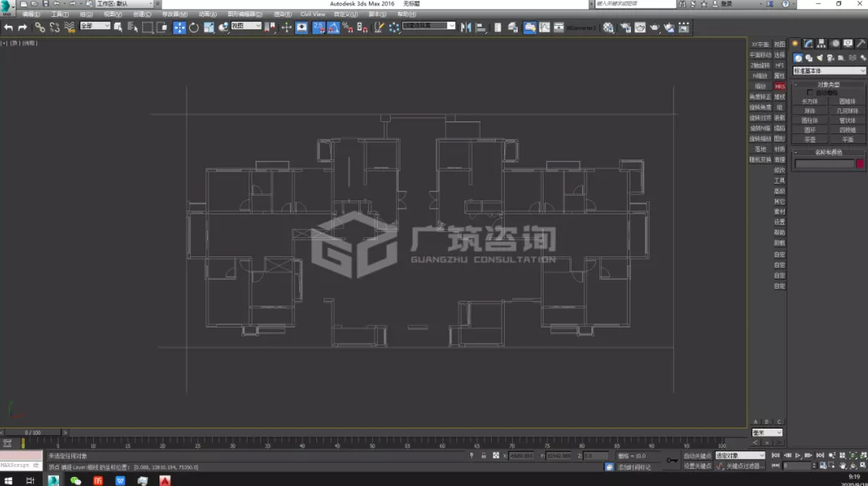Screen dimensions: 868x486
Task: Click the Unlink Selection icon
Action: pos(54,27)
